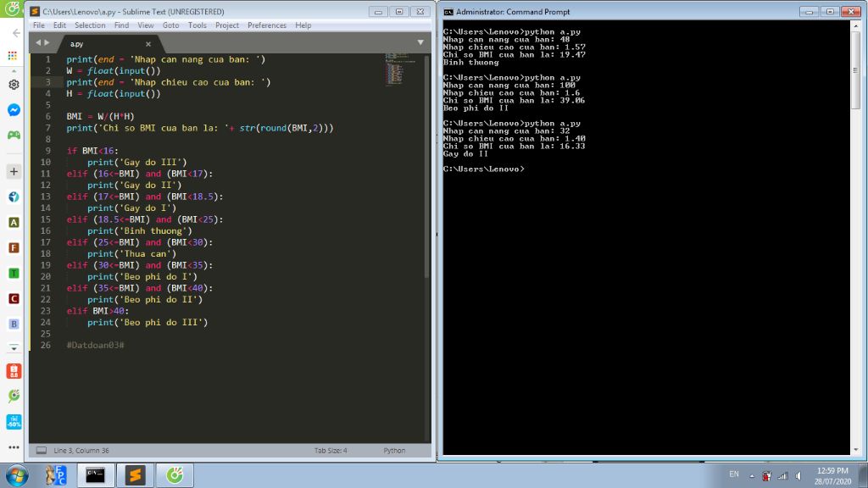Open Command Prompt from the taskbar
Image resolution: width=868 pixels, height=488 pixels.
point(96,475)
